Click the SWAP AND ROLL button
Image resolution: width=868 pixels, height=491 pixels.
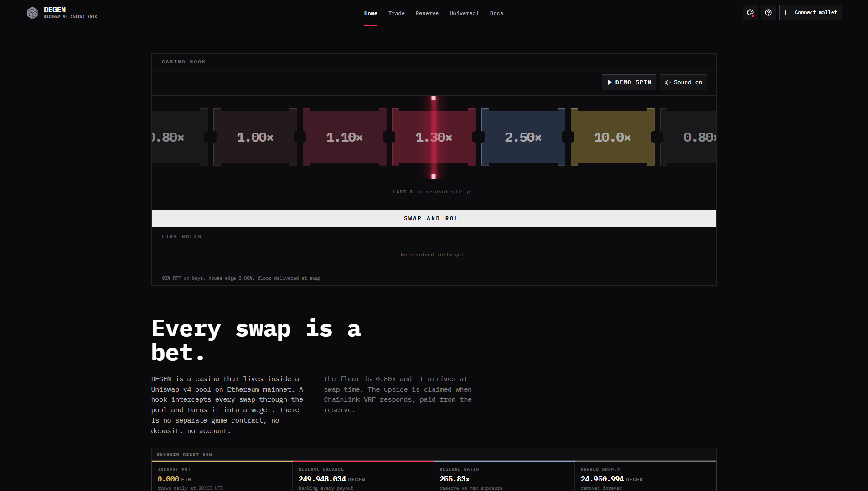tap(434, 218)
